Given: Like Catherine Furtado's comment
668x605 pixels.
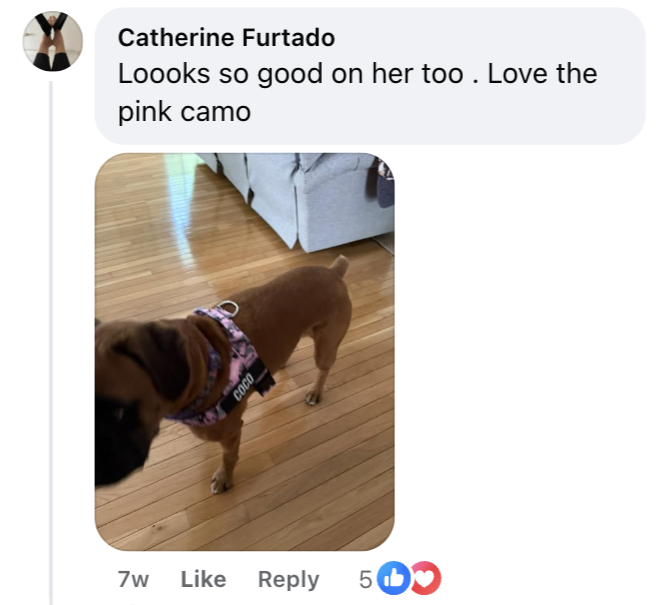Looking at the screenshot, I should (203, 579).
